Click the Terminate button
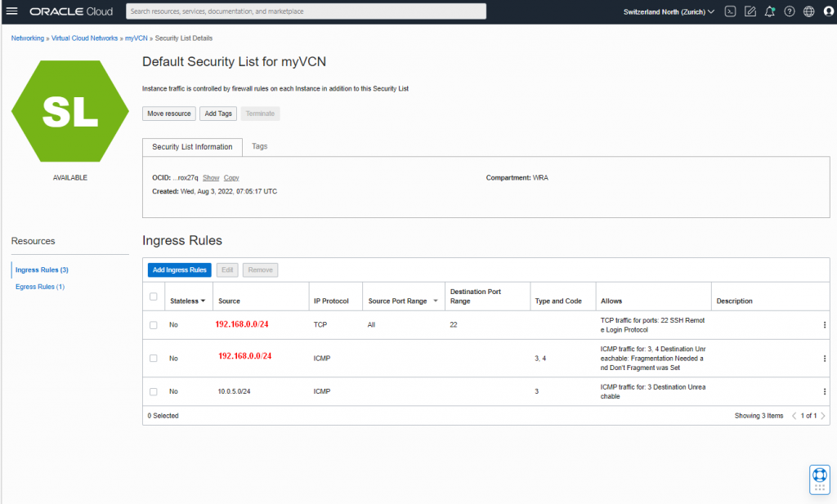This screenshot has height=504, width=837. [260, 114]
